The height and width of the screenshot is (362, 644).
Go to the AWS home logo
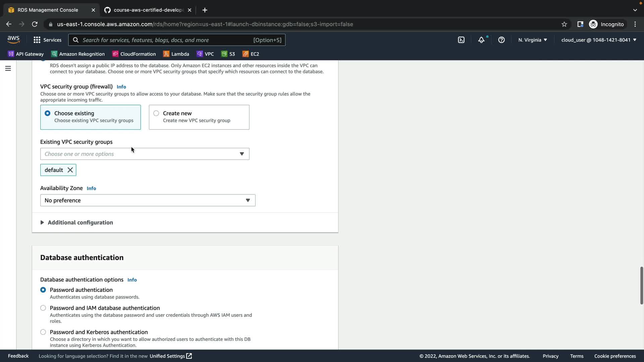13,40
